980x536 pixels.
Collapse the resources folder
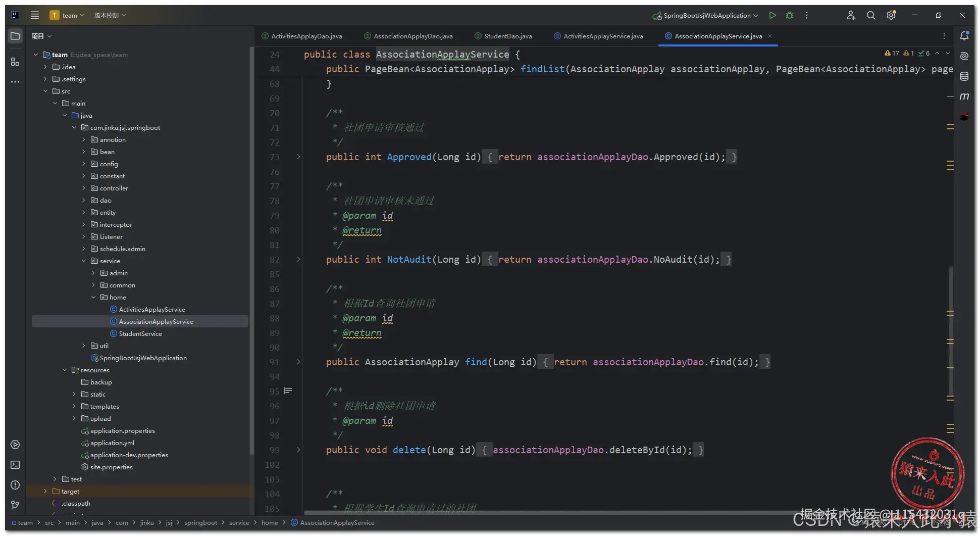pos(65,370)
